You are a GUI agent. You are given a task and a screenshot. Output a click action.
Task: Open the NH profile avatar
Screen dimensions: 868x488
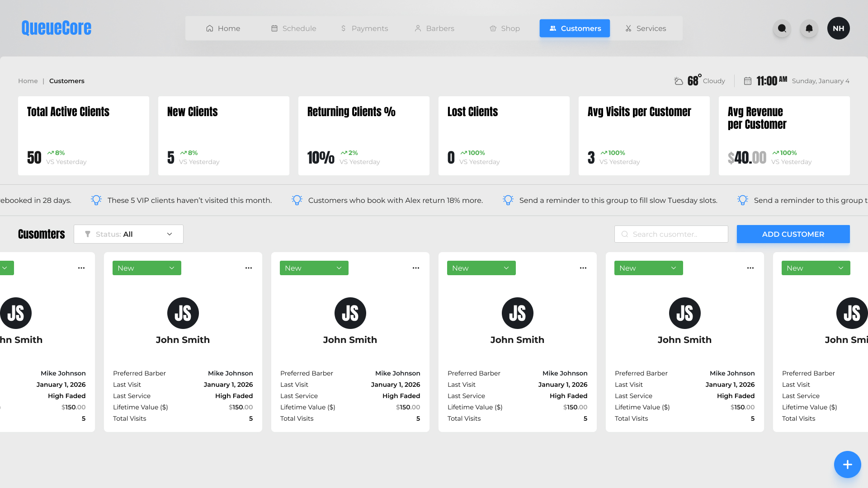(x=838, y=28)
